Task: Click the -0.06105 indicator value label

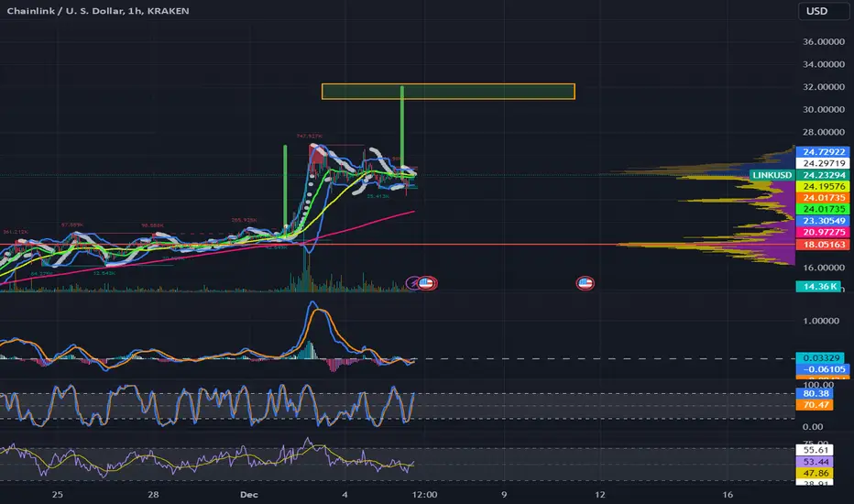Action: (x=823, y=369)
